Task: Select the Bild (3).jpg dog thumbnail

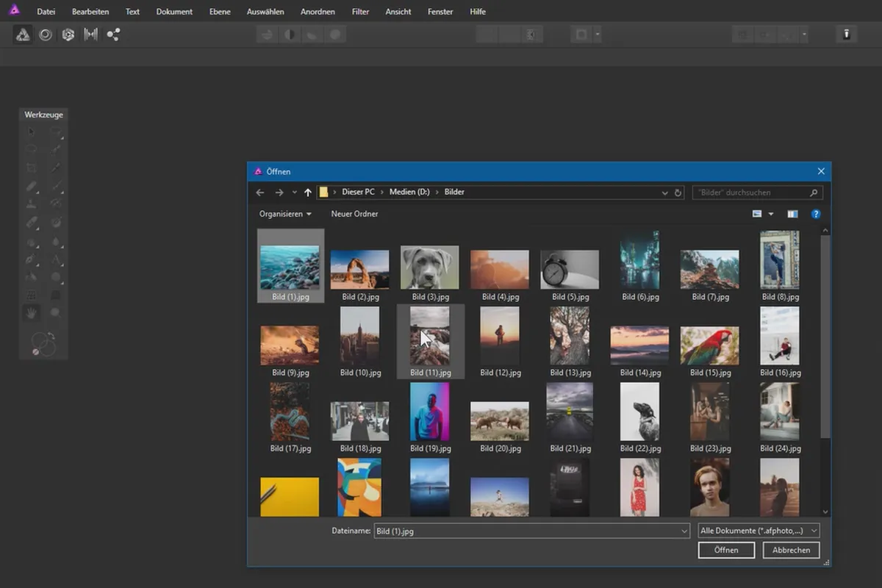Action: (430, 268)
